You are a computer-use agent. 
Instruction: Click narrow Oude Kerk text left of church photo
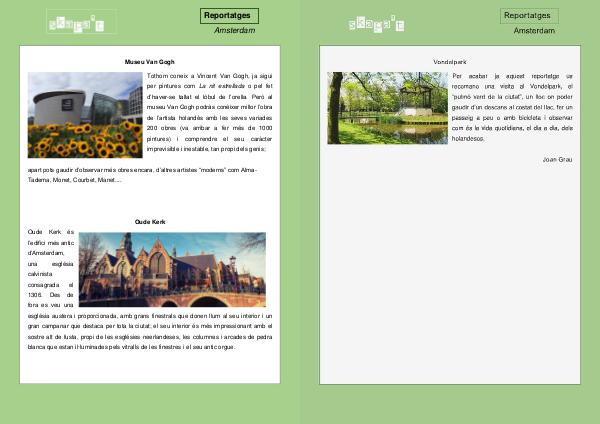52,265
